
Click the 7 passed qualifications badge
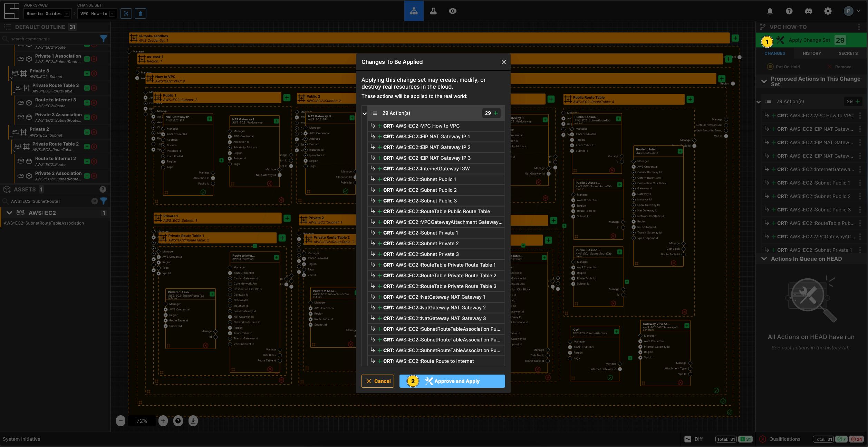841,439
